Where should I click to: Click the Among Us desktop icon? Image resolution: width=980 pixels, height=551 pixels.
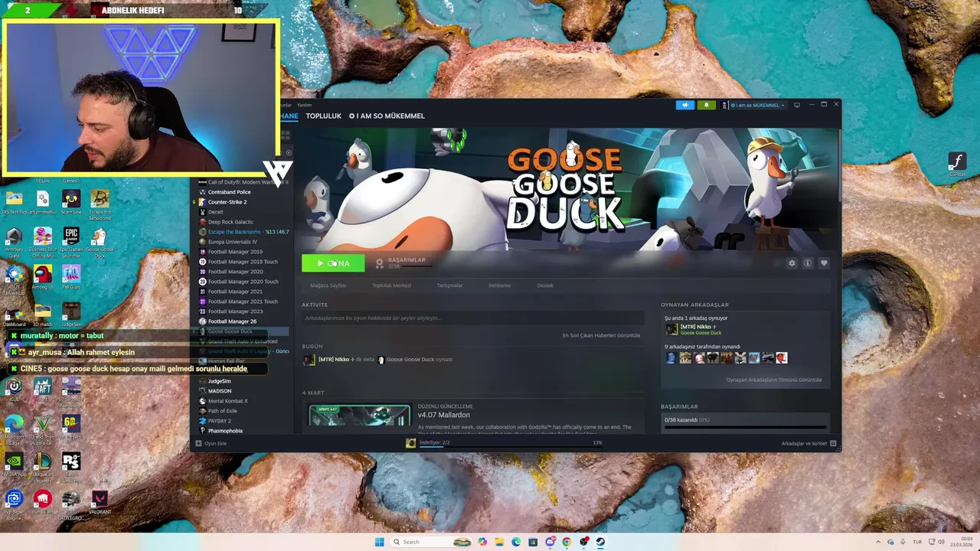(43, 278)
